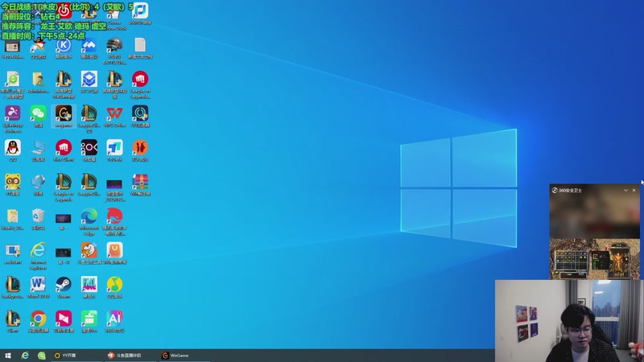Viewport: 644px width, 362px height.
Task: Open the WinRAR books archive icon
Action: pos(140,182)
